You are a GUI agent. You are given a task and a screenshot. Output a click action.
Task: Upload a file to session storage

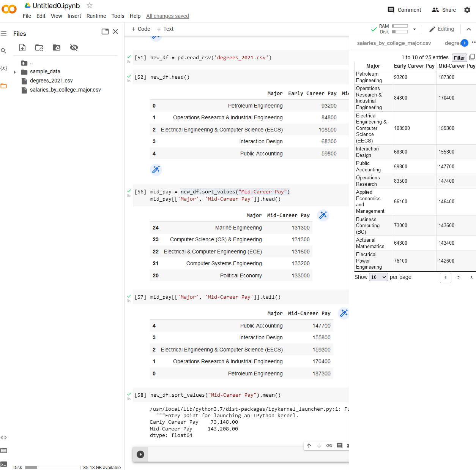tap(22, 47)
